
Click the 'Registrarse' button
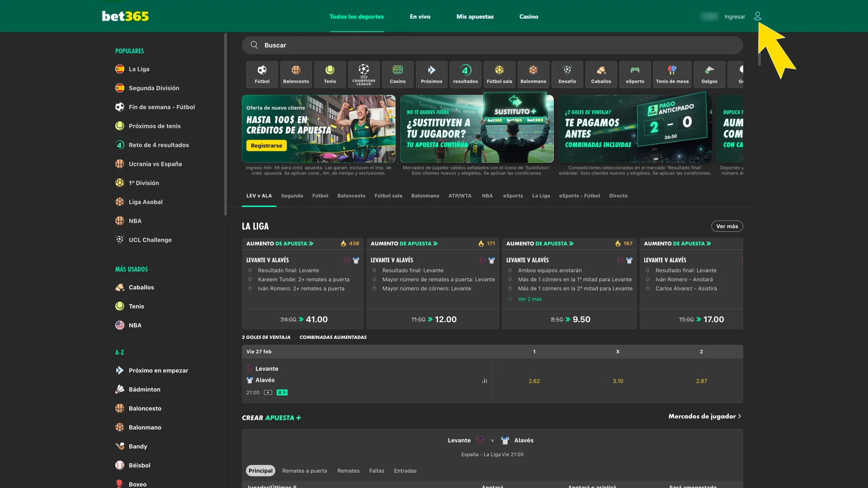point(266,145)
